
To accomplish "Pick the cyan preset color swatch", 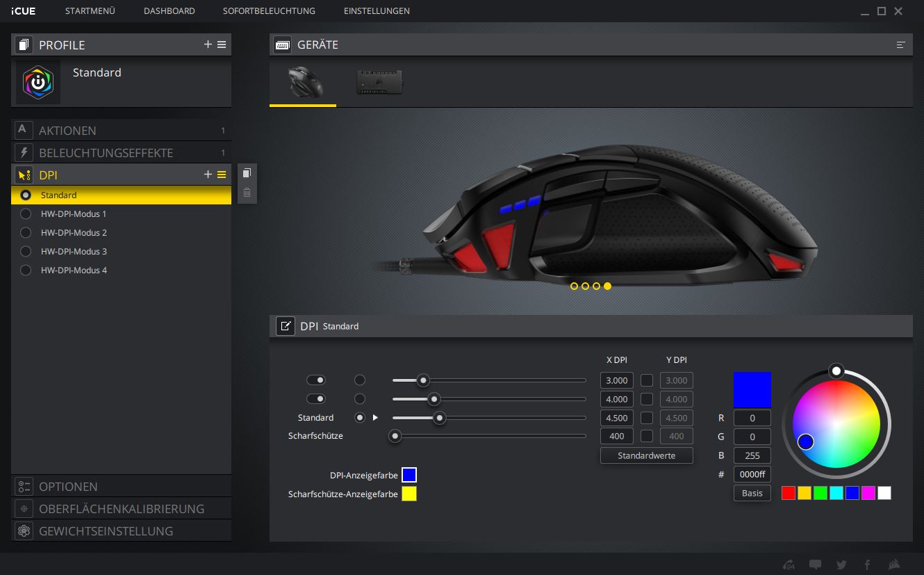I will [836, 493].
